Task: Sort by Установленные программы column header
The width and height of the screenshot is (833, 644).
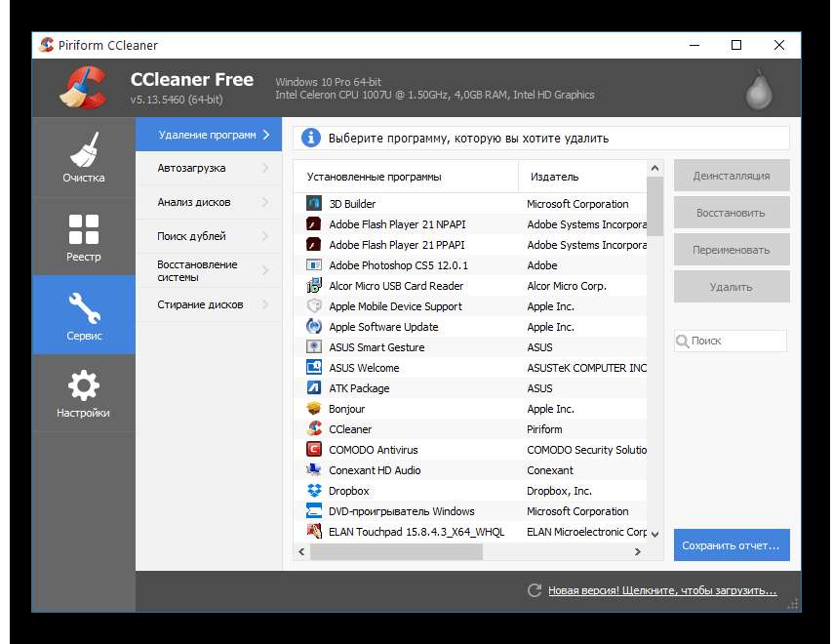Action: coord(406,177)
